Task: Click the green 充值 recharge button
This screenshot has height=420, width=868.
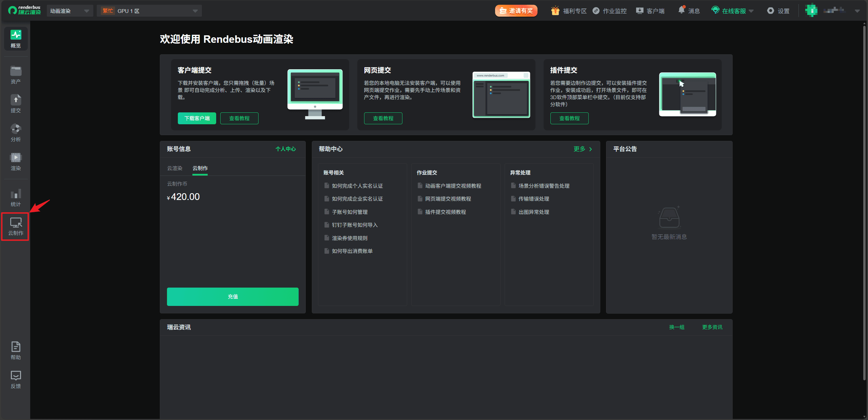Action: 233,296
